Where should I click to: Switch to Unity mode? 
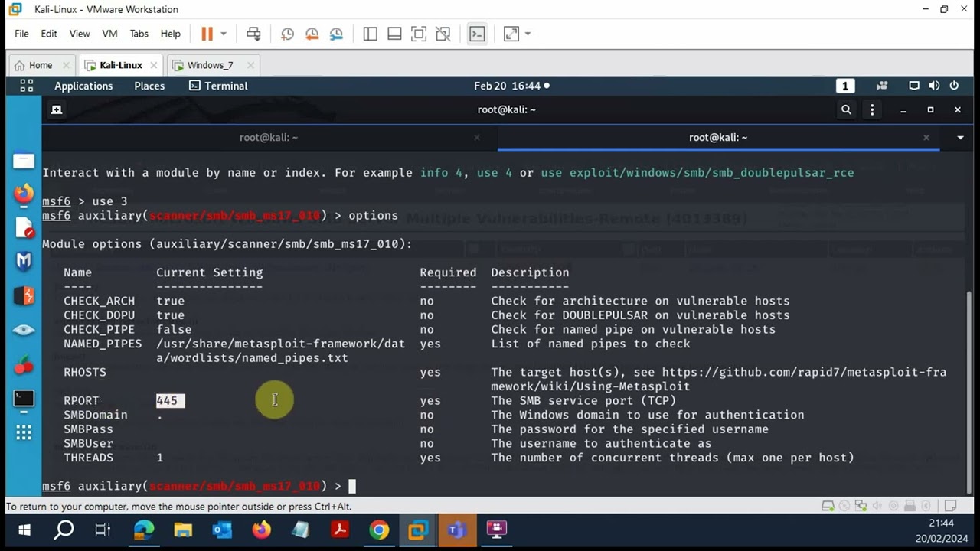443,34
